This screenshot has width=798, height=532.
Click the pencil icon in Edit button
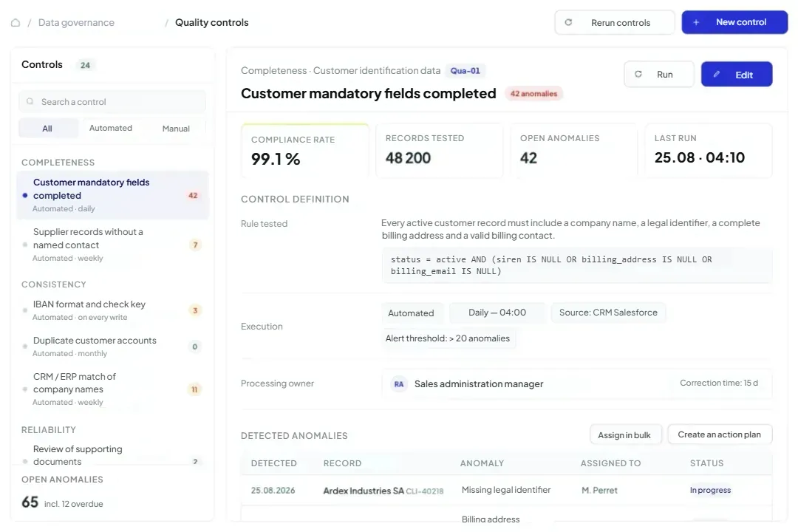point(717,75)
